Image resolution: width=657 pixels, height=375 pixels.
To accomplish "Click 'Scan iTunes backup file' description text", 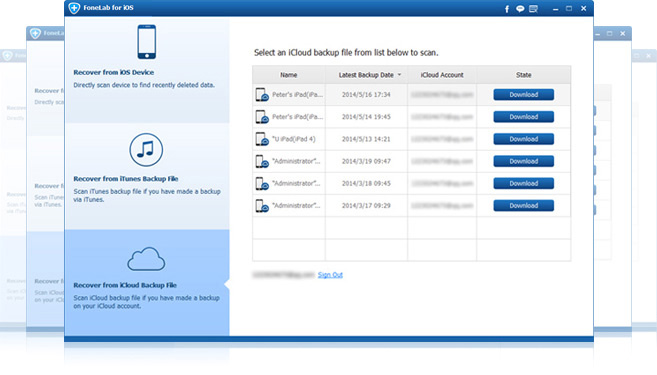I will [147, 196].
